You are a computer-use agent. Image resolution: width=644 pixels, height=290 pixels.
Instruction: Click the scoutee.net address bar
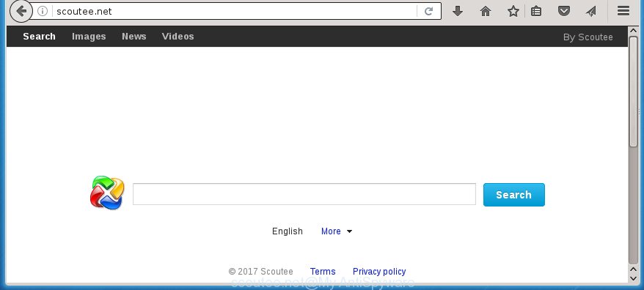coord(234,11)
